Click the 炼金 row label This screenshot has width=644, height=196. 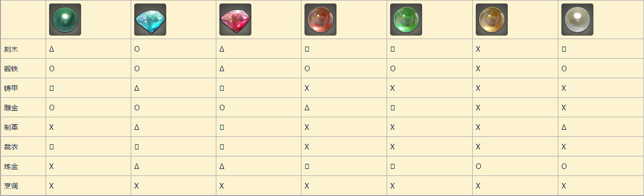coord(11,166)
